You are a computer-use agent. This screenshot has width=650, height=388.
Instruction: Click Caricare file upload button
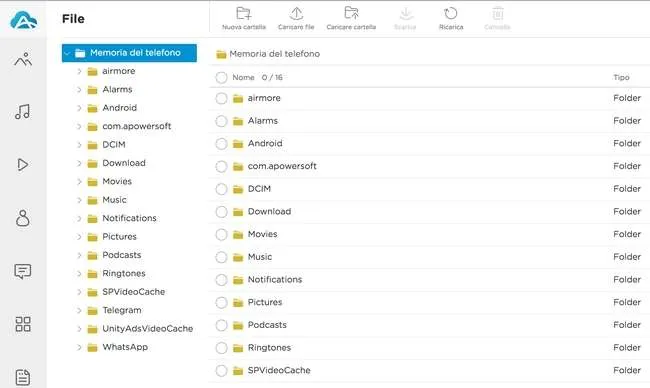296,19
